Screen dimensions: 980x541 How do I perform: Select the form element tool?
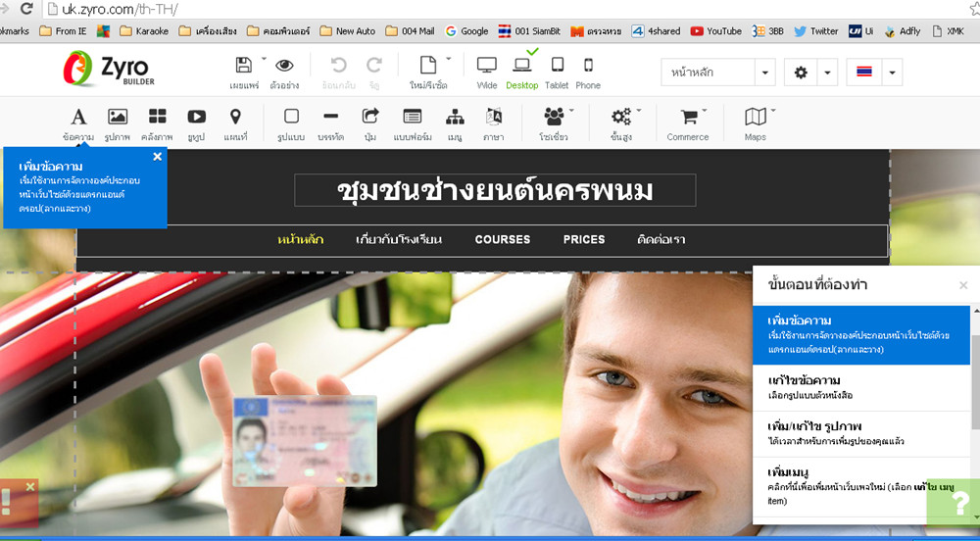click(413, 117)
